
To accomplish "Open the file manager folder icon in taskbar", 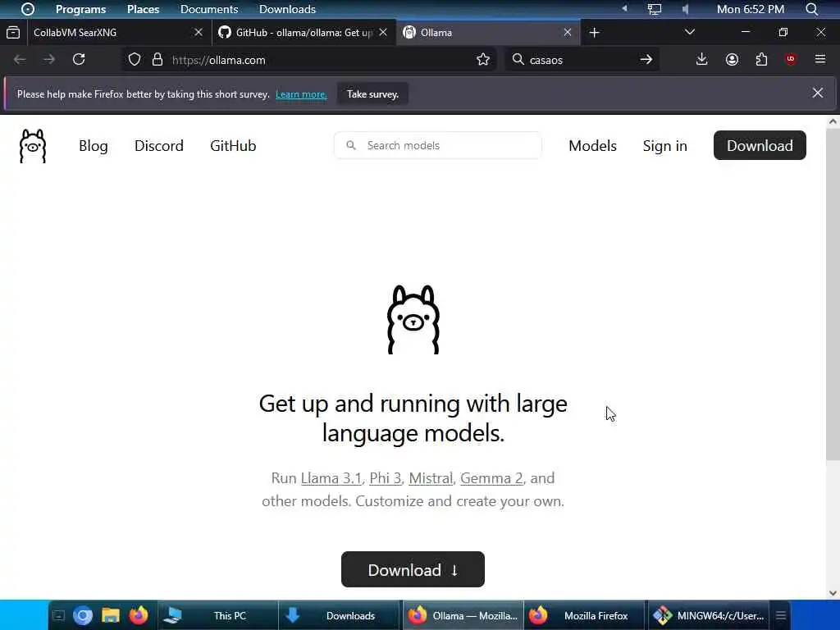I will [x=111, y=615].
